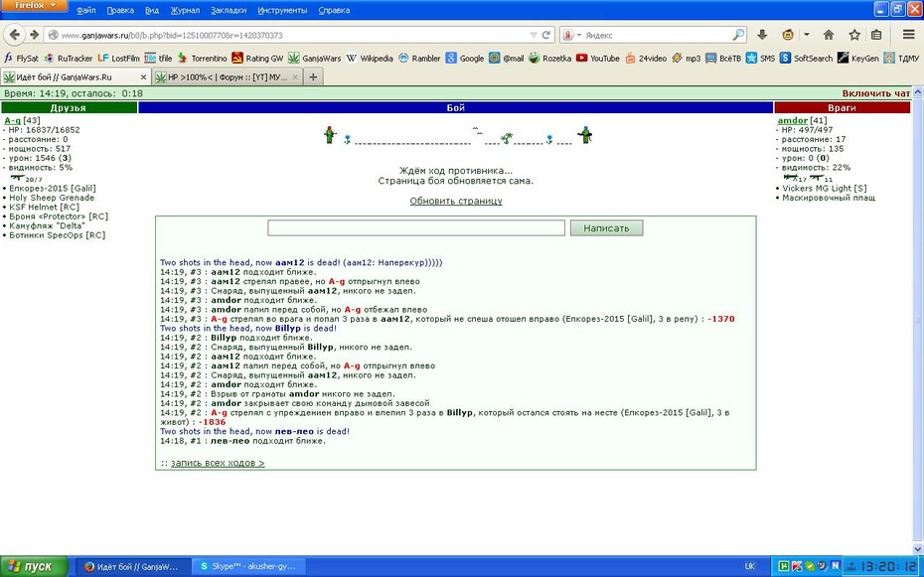
Task: Open the YouTube bookmark
Action: pyautogui.click(x=598, y=59)
